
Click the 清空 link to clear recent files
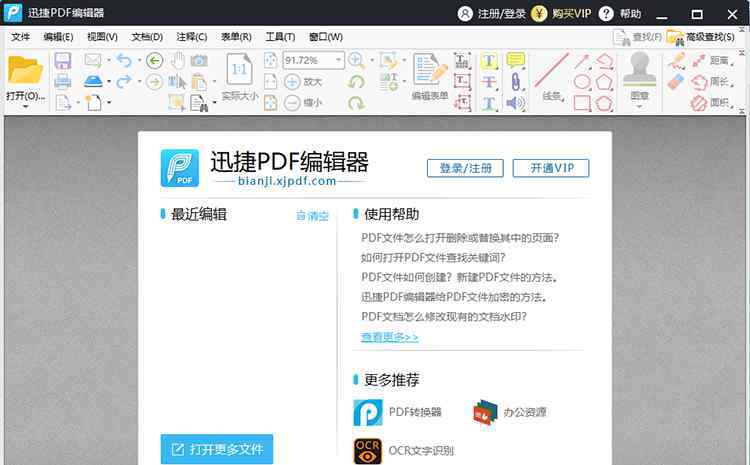(312, 216)
